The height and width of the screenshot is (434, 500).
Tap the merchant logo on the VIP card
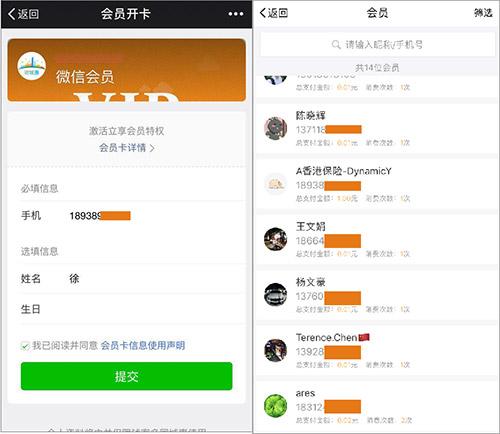point(31,66)
